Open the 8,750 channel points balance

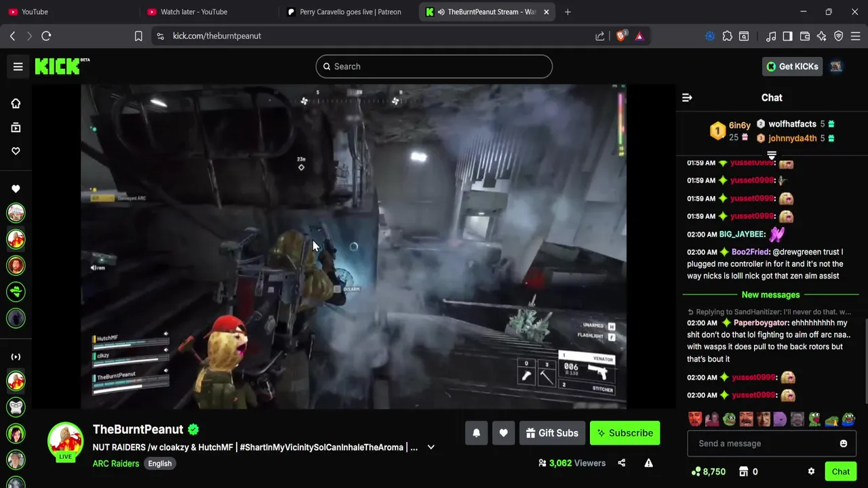tap(709, 472)
